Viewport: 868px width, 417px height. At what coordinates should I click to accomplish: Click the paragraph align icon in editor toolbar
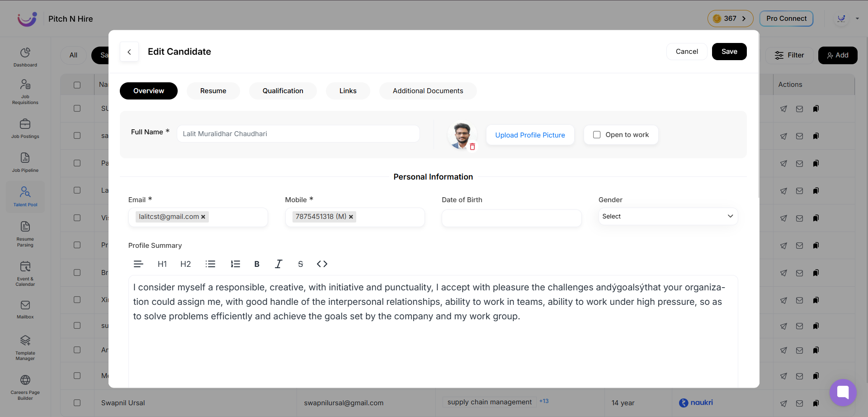tap(138, 264)
